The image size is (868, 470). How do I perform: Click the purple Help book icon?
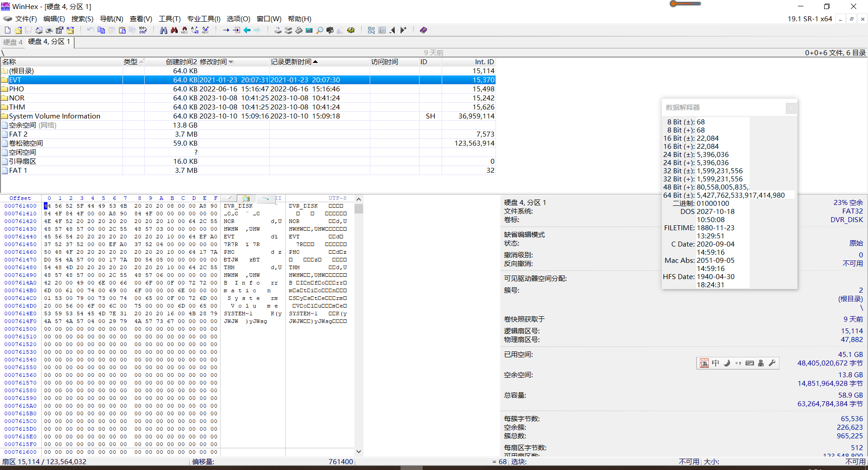click(x=424, y=30)
